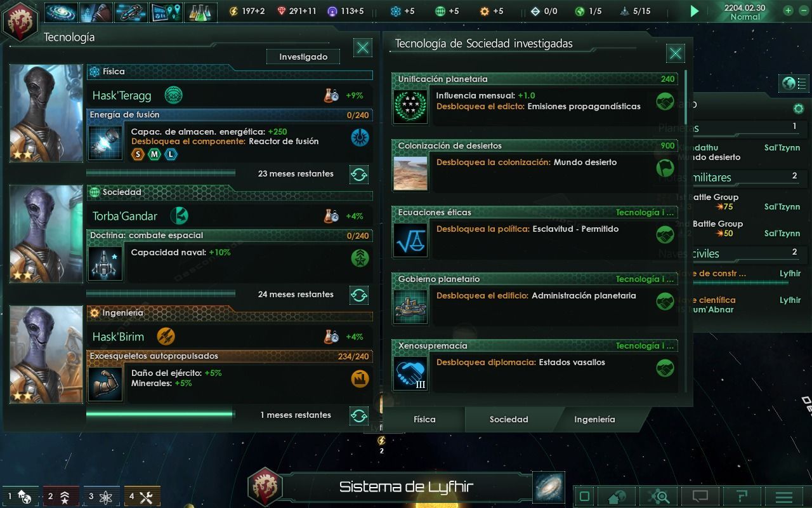Switch to the Física tab
Screen dimensions: 812x508
pyautogui.click(x=424, y=419)
